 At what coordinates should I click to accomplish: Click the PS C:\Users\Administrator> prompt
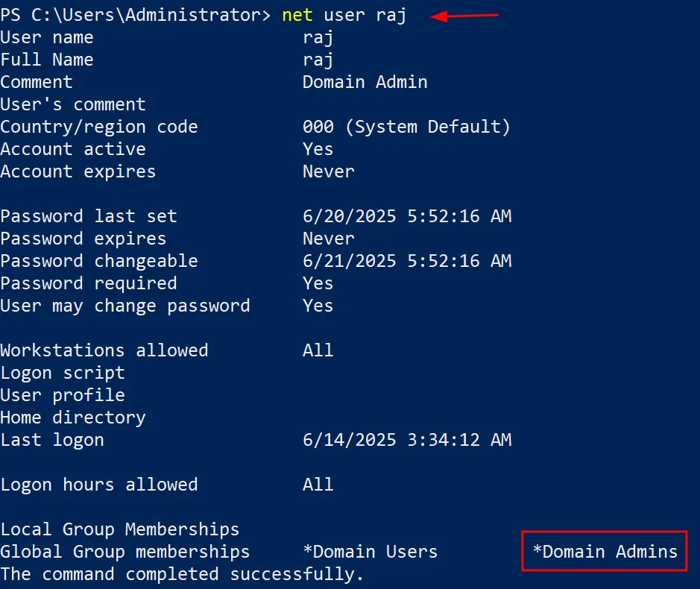click(135, 15)
